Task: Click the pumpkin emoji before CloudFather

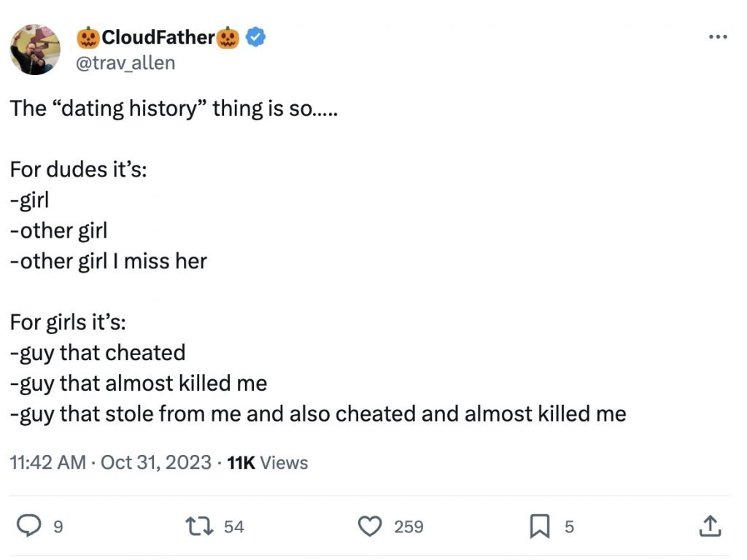Action: 88,37
